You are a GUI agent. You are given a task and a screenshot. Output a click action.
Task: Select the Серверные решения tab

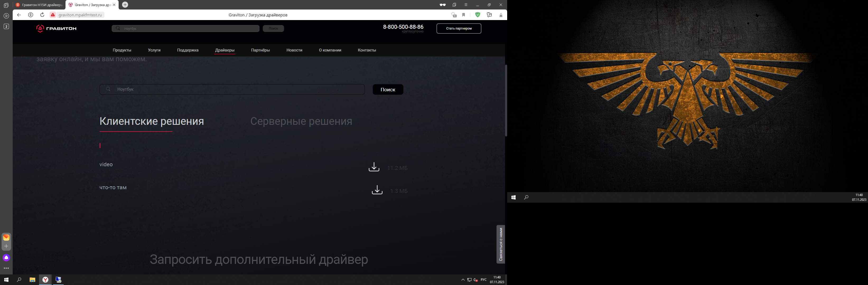[x=301, y=121]
